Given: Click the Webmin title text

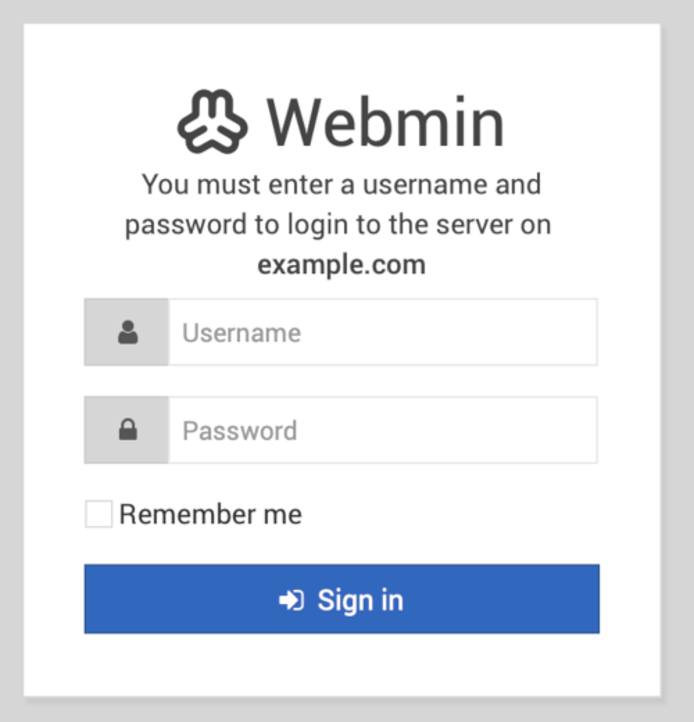Looking at the screenshot, I should click(385, 122).
